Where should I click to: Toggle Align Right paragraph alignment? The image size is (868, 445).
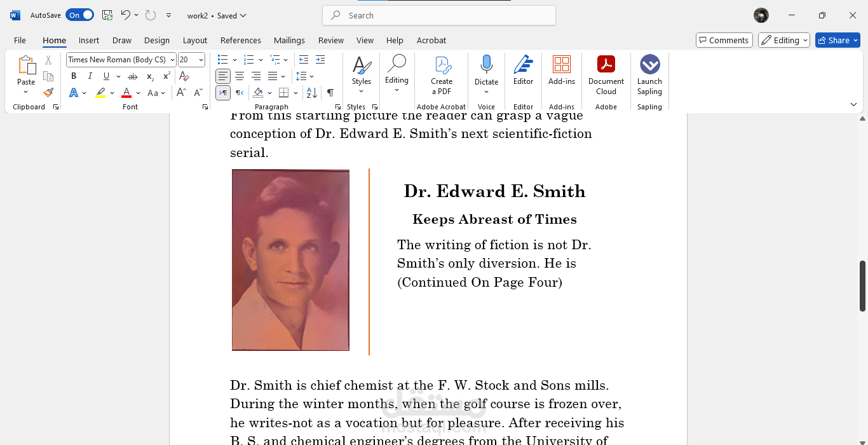(256, 76)
